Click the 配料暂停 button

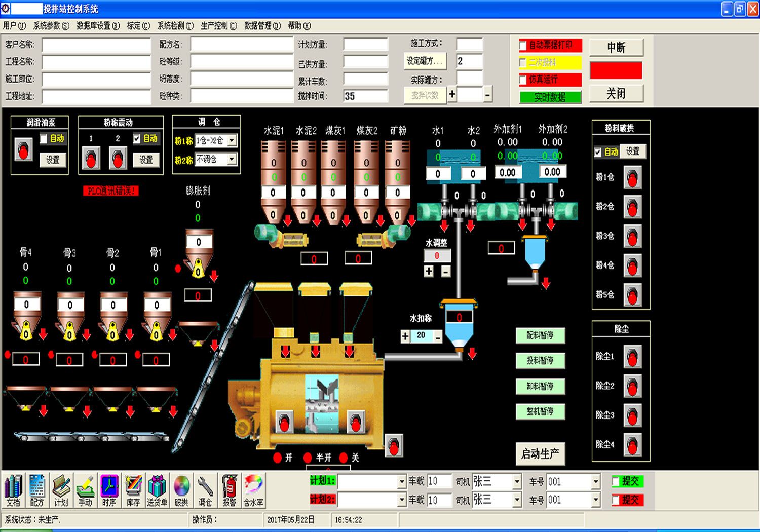pyautogui.click(x=540, y=335)
